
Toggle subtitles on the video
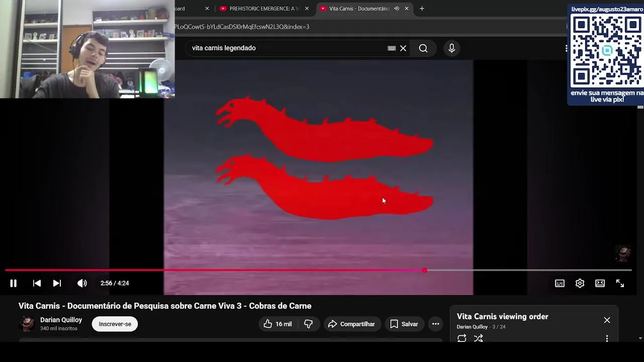click(559, 283)
